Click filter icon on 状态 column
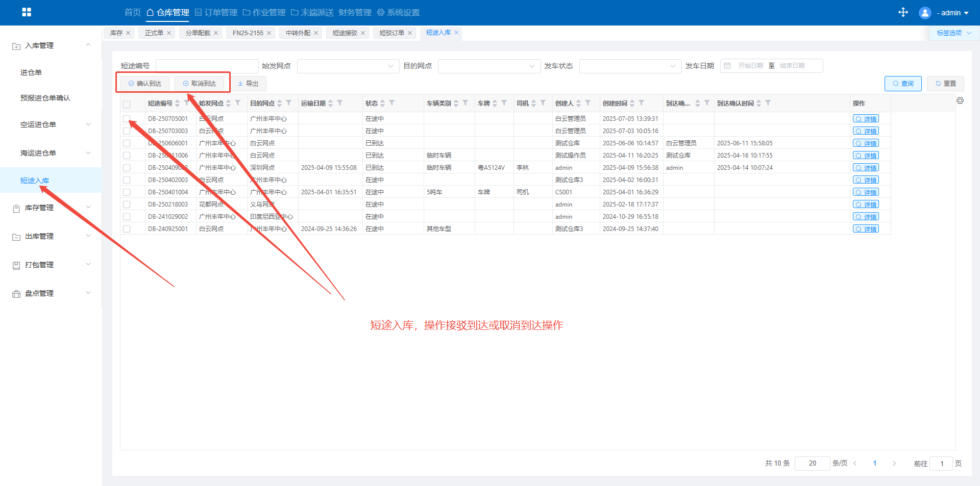The height and width of the screenshot is (486, 980). (392, 103)
